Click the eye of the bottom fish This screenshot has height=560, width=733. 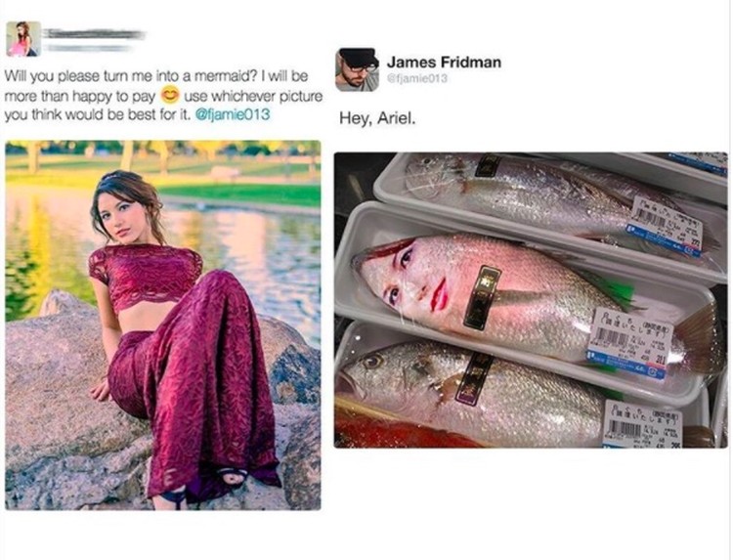click(x=372, y=362)
